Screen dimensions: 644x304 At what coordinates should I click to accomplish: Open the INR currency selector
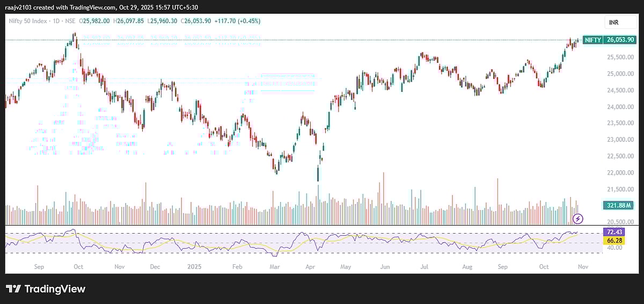click(x=614, y=22)
